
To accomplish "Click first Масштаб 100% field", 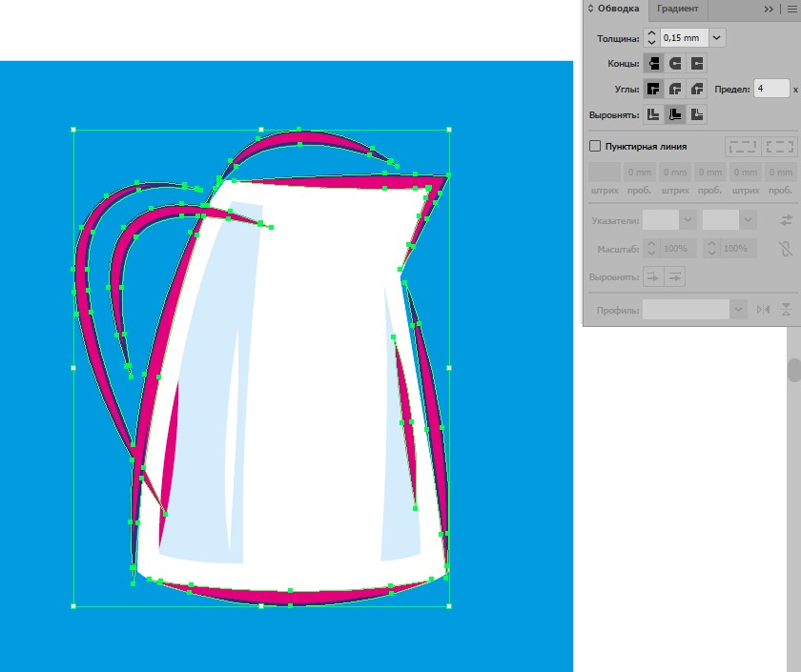I will click(678, 249).
